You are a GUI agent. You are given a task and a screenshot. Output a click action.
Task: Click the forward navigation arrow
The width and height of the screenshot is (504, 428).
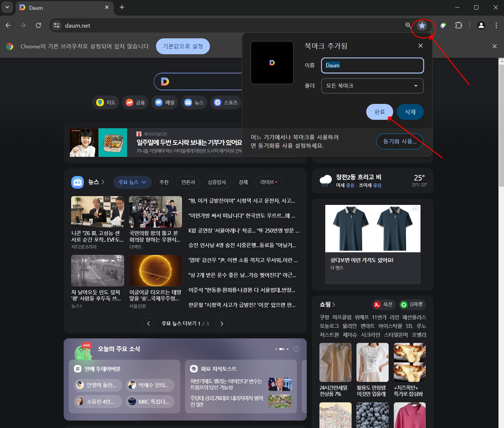coord(23,25)
